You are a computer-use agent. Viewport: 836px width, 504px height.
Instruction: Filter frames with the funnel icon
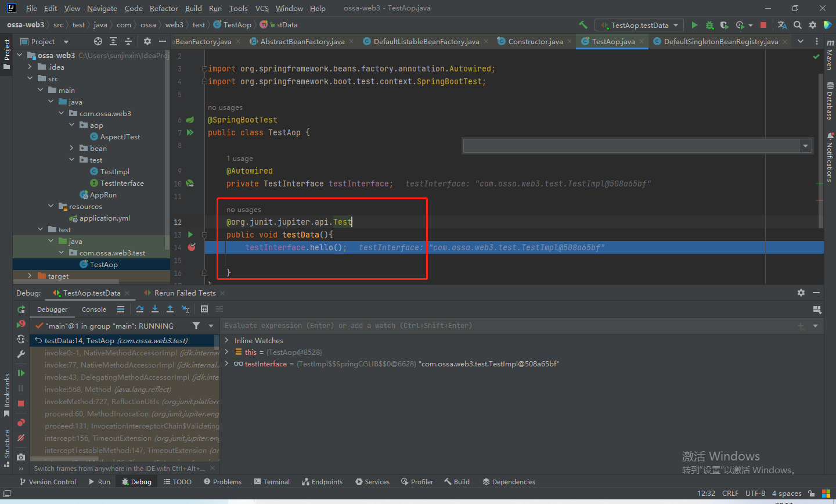(196, 326)
